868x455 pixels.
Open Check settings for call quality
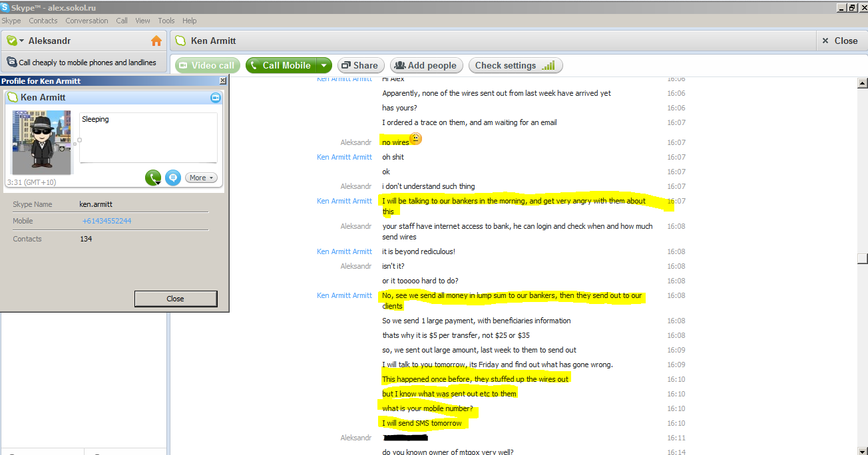pyautogui.click(x=516, y=65)
